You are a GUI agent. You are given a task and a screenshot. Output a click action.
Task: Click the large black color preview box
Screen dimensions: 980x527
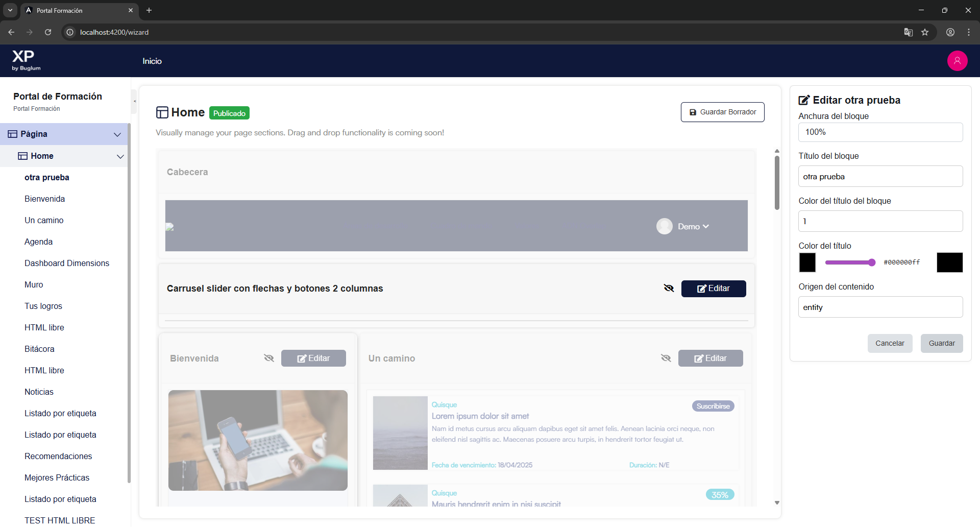click(950, 262)
